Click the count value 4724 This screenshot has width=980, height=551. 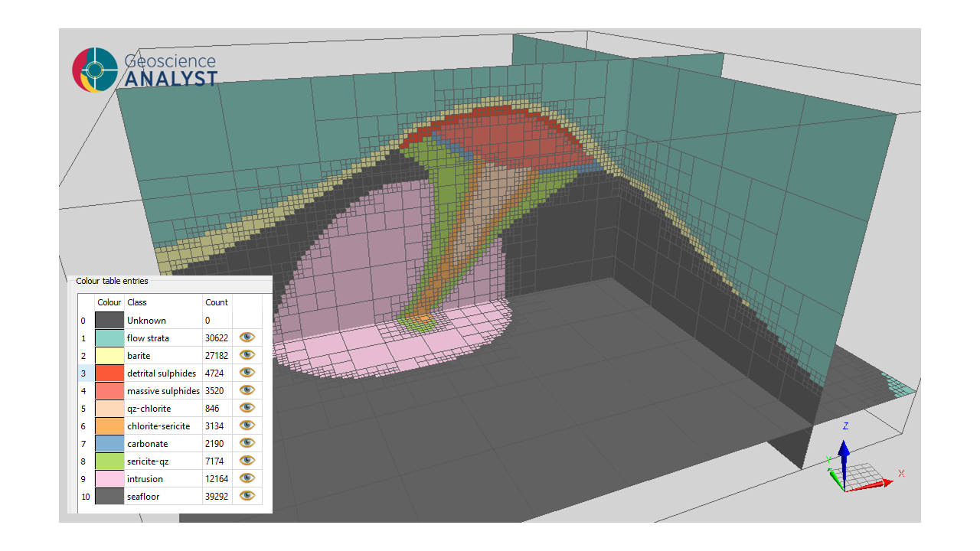tap(215, 373)
